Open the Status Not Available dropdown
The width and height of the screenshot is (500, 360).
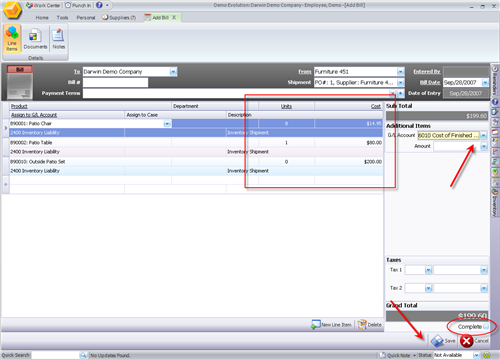click(x=476, y=355)
